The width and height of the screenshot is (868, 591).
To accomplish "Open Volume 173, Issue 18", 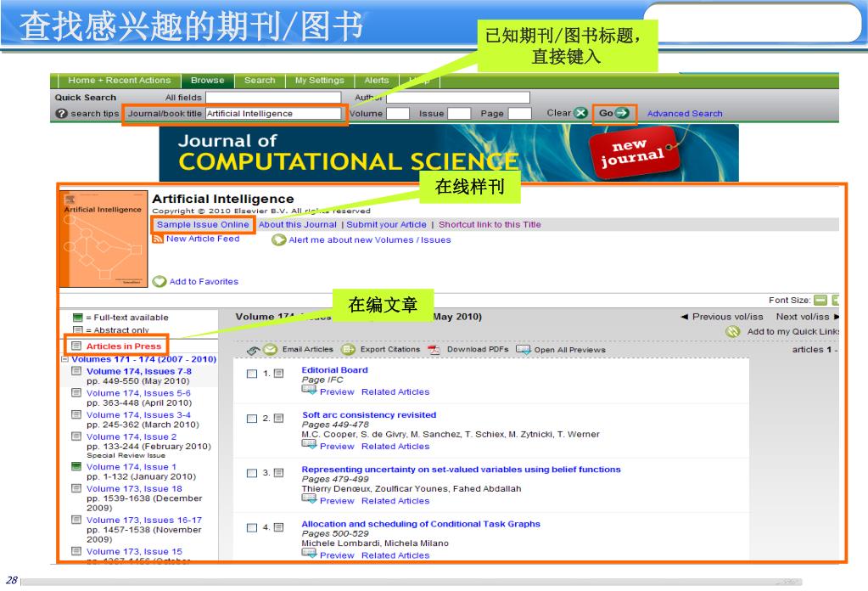I will pyautogui.click(x=134, y=488).
